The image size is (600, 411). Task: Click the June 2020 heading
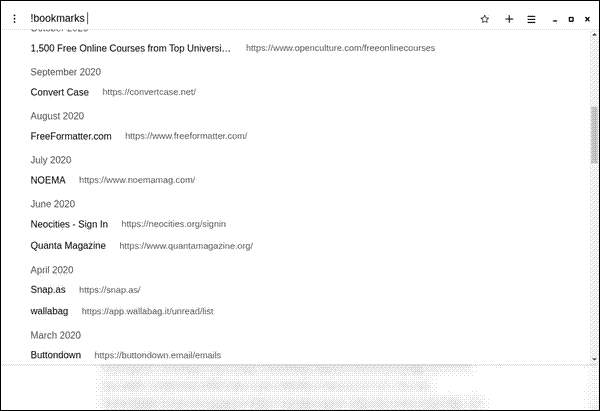click(x=53, y=204)
